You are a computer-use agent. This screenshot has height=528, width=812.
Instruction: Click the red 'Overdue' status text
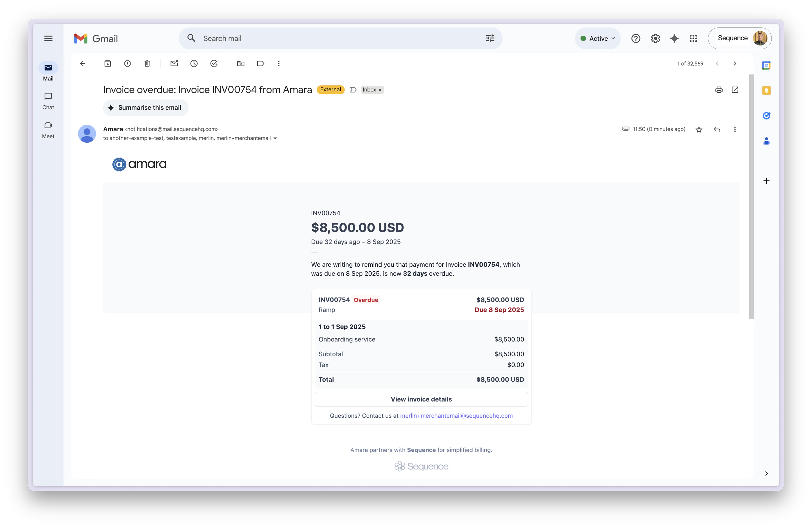366,300
